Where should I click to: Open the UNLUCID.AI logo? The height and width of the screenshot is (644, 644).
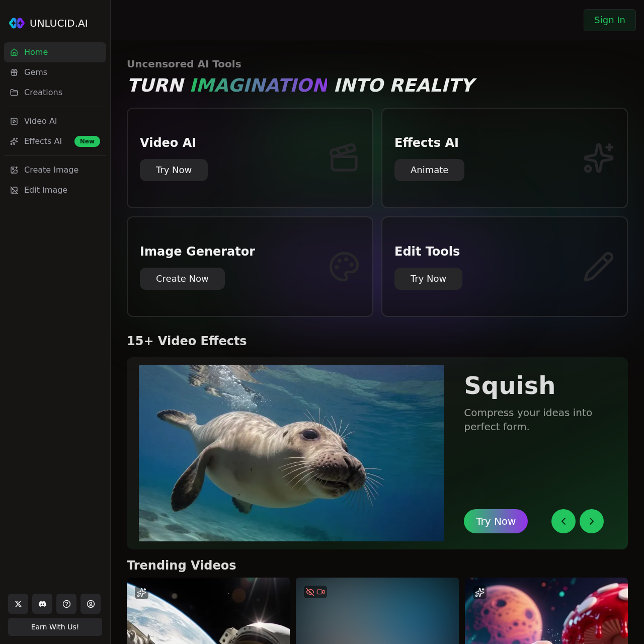coord(48,23)
